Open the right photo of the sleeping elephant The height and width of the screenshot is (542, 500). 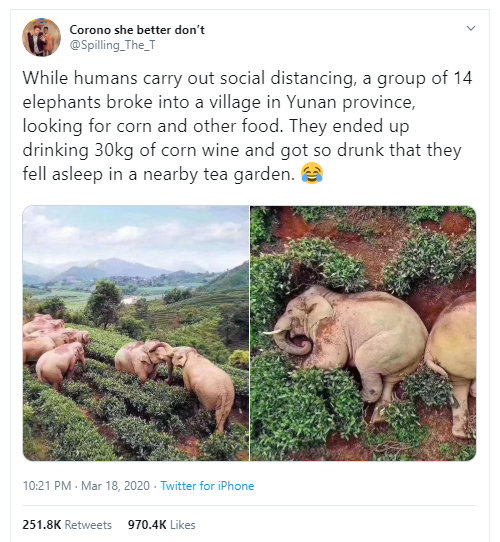[x=363, y=333]
